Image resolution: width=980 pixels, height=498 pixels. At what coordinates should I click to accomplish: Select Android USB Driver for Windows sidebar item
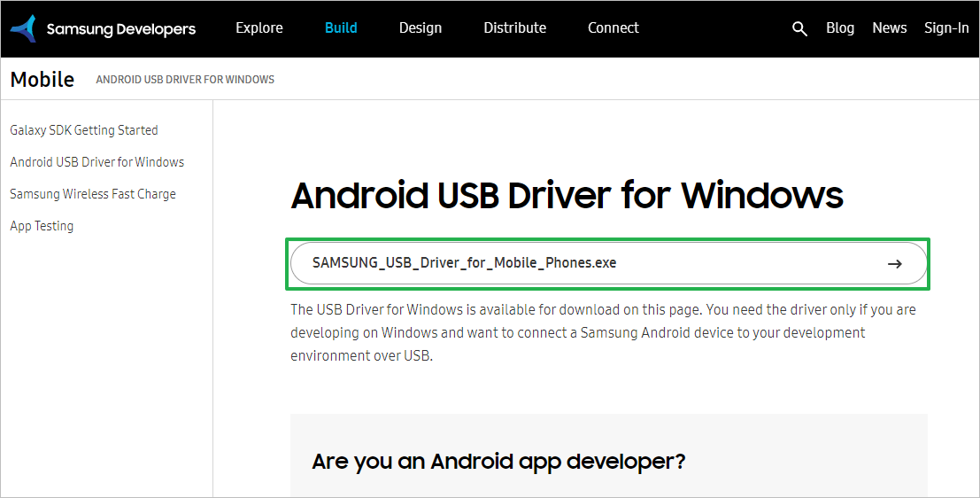click(x=96, y=162)
